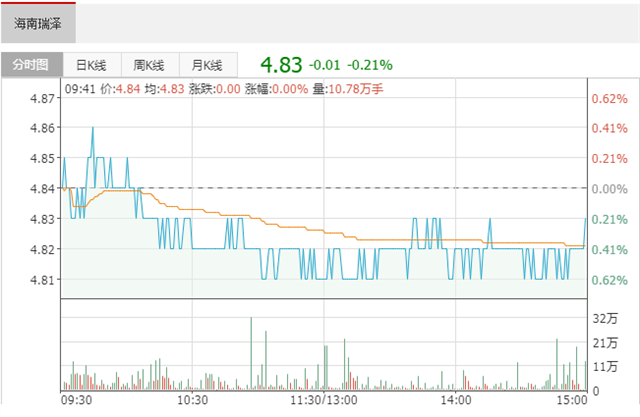Click the bottom green 0.62% label
This screenshot has width=640, height=417.
pyautogui.click(x=609, y=280)
